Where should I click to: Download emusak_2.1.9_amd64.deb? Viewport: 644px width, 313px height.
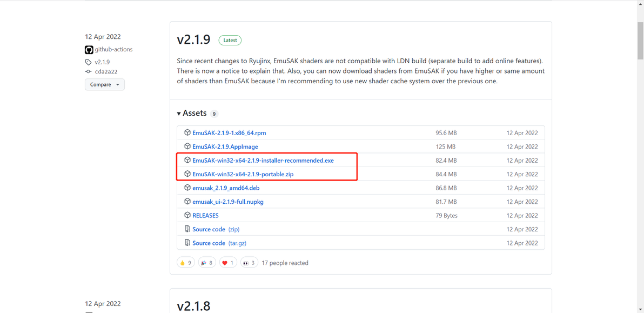pyautogui.click(x=226, y=188)
